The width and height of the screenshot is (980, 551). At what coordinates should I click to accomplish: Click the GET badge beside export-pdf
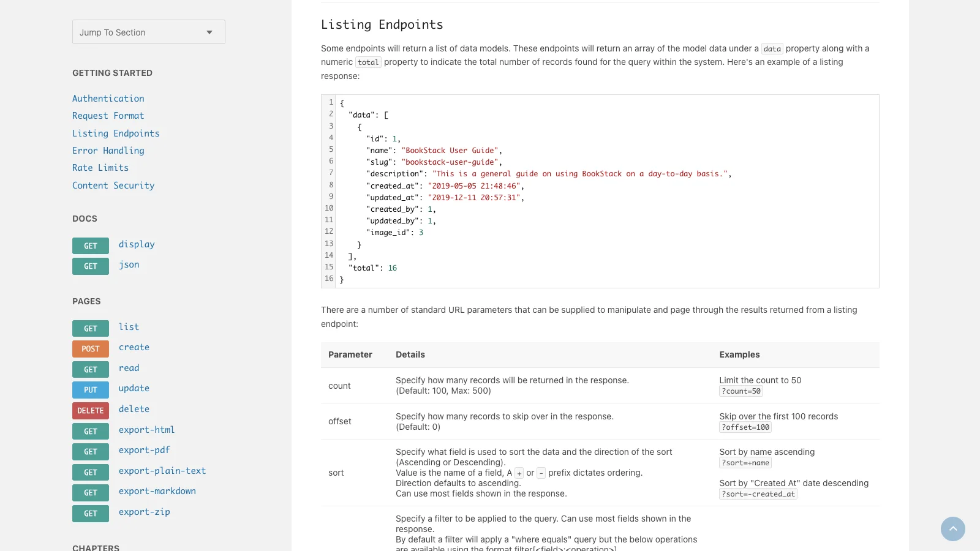click(91, 452)
